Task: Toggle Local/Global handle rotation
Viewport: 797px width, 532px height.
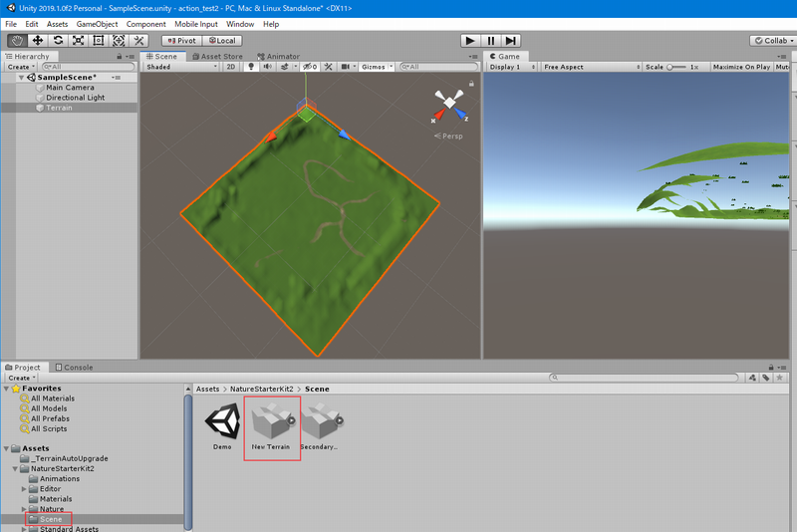Action: click(222, 41)
